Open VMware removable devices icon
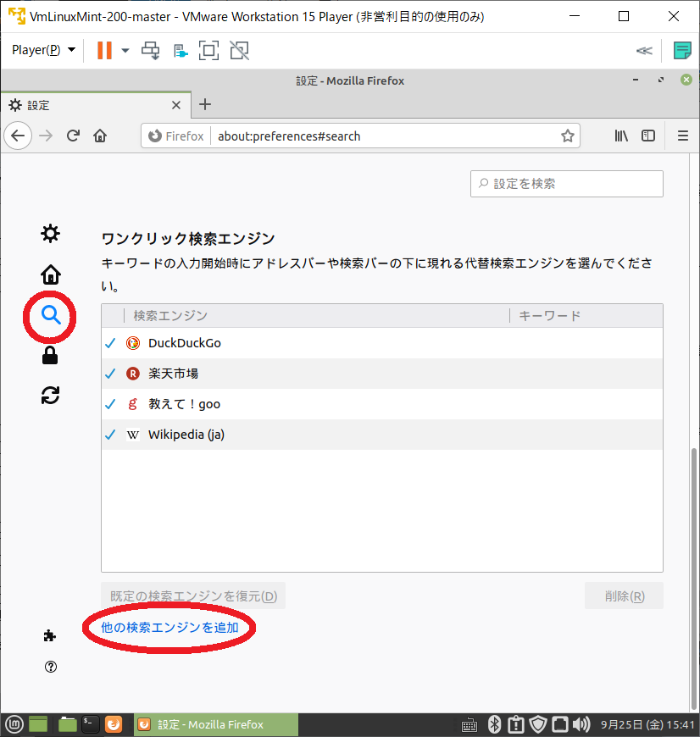Screen dimensions: 700x737 pyautogui.click(x=181, y=50)
